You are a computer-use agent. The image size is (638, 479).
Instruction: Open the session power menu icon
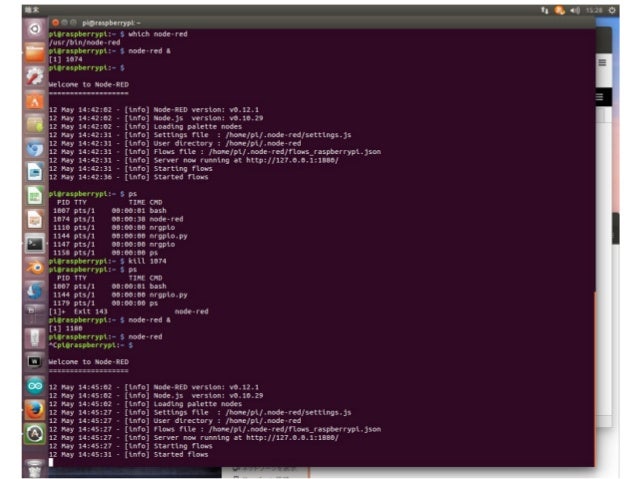coord(612,10)
